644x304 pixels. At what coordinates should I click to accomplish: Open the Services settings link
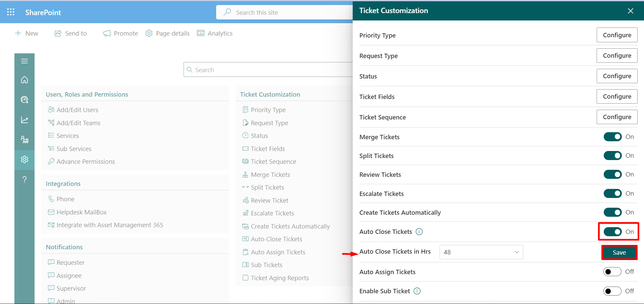pos(68,136)
